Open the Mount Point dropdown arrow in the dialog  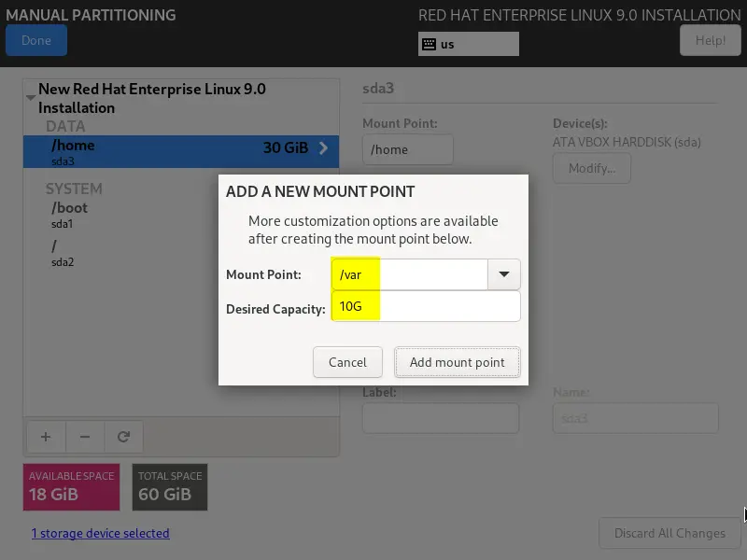point(503,274)
